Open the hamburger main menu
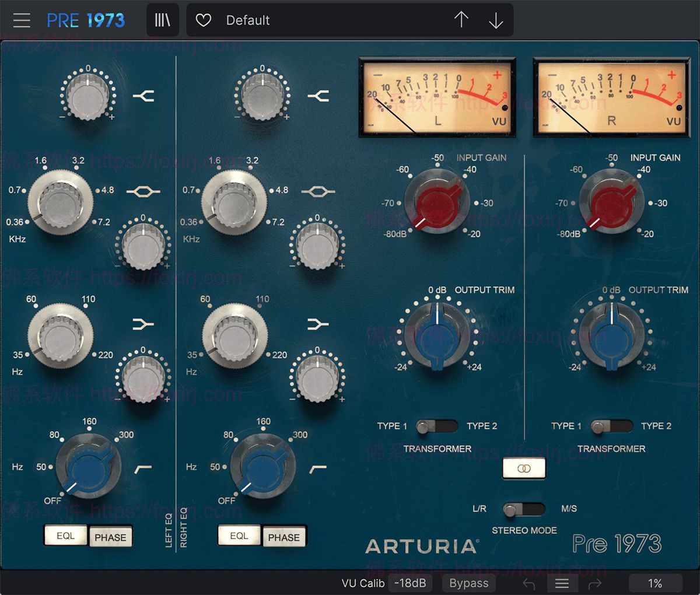Viewport: 700px width, 595px height. tap(22, 20)
